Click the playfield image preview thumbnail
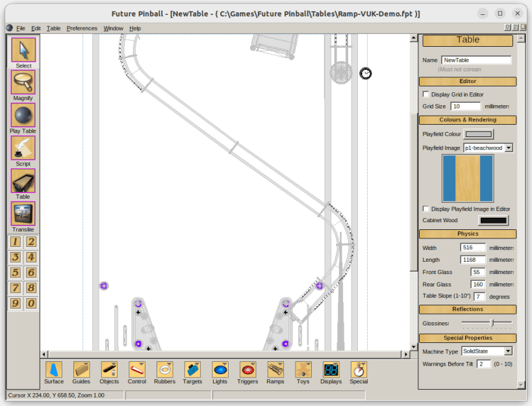Screen dimensions: 532x406 [468, 179]
